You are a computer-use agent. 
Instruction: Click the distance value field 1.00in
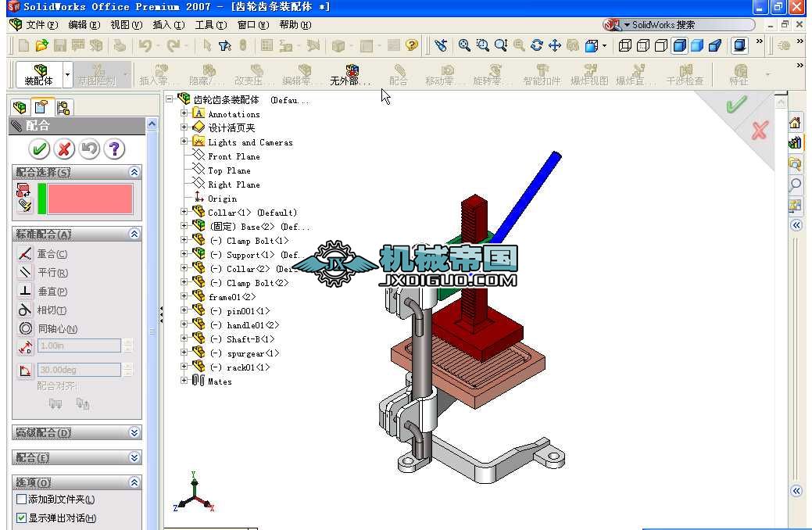pos(79,346)
